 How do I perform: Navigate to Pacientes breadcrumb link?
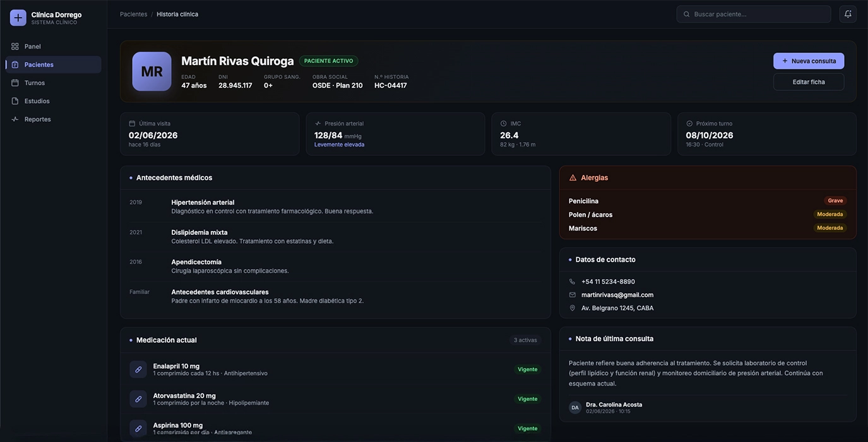(134, 14)
